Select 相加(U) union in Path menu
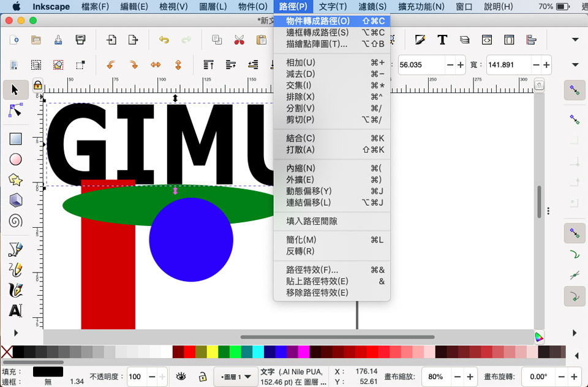This screenshot has height=387, width=588. [332, 62]
